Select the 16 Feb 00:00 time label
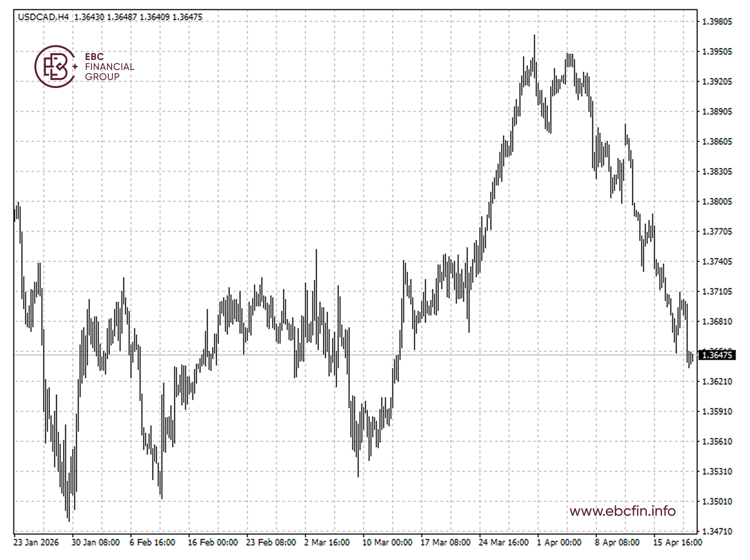 coord(212,542)
